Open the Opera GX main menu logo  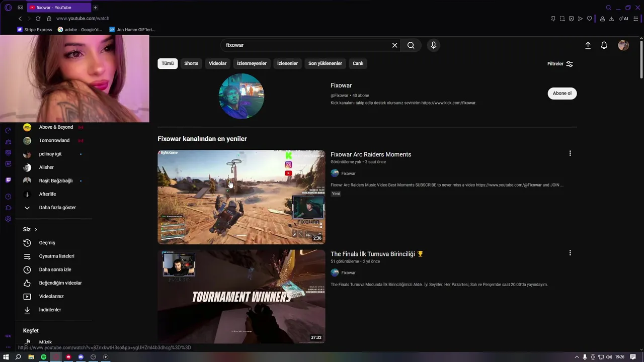pyautogui.click(x=8, y=8)
